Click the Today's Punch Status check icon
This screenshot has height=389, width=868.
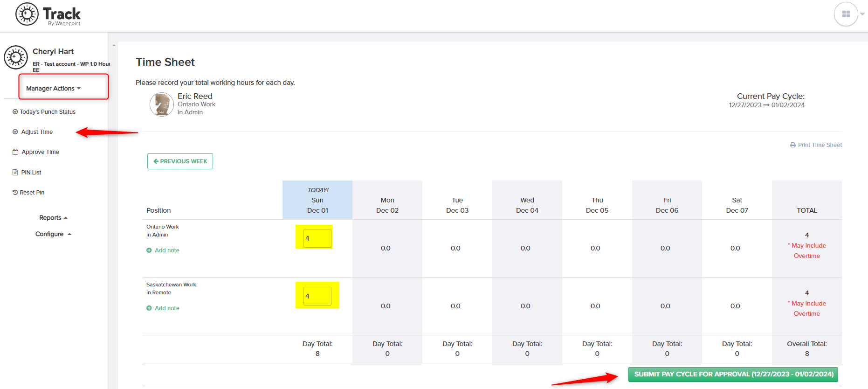tap(15, 112)
